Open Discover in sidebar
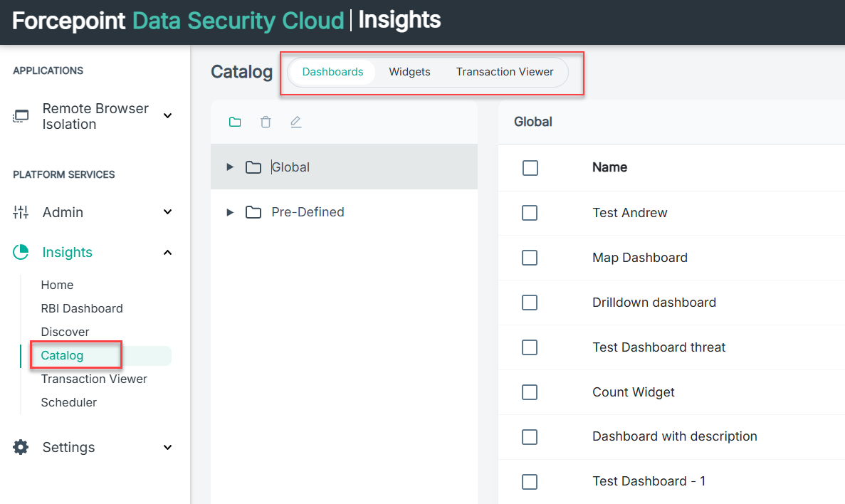 coord(65,332)
